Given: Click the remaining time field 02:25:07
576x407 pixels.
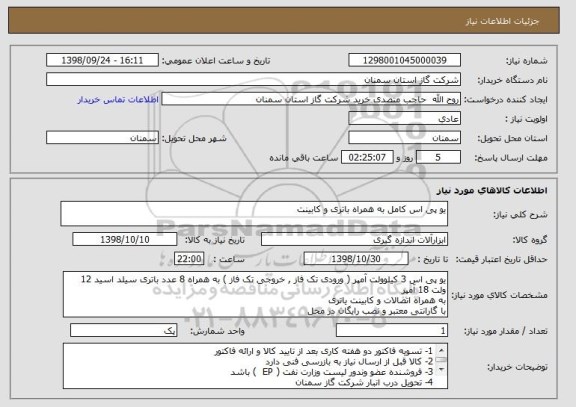Looking at the screenshot, I should (x=367, y=158).
